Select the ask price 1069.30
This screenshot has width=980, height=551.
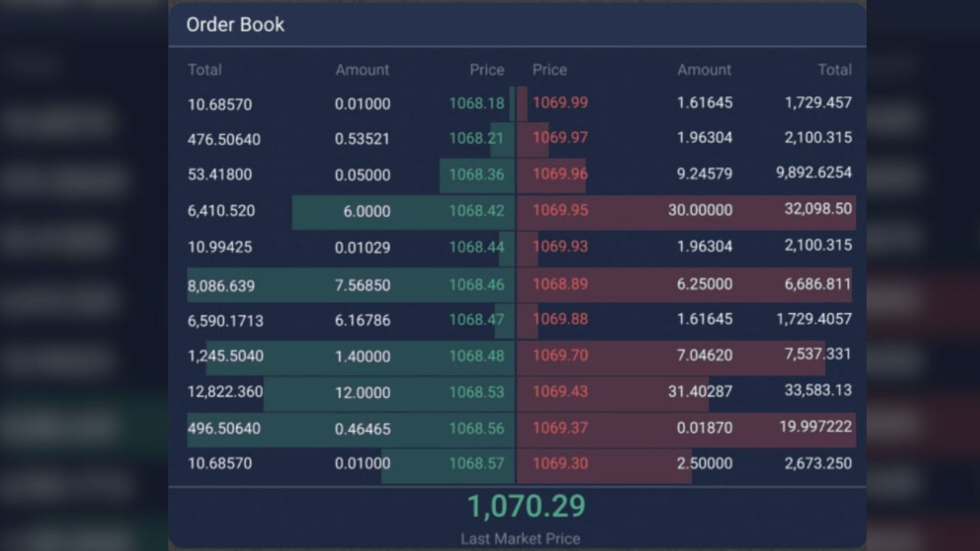560,463
